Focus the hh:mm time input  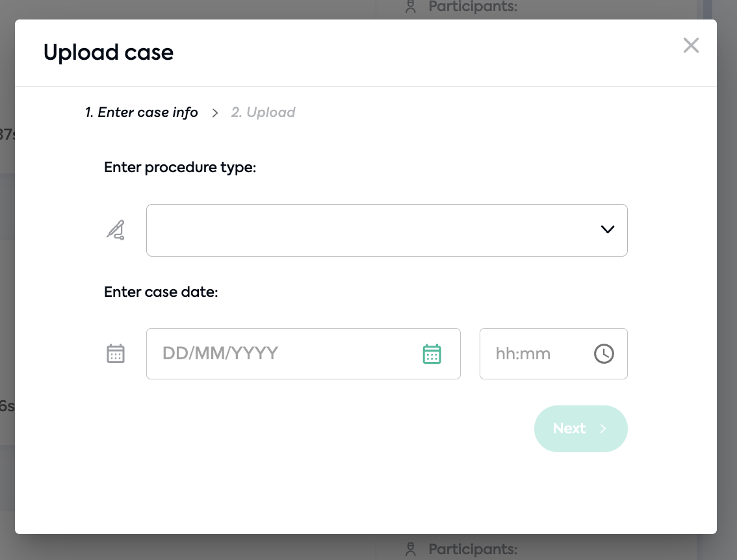(x=553, y=354)
